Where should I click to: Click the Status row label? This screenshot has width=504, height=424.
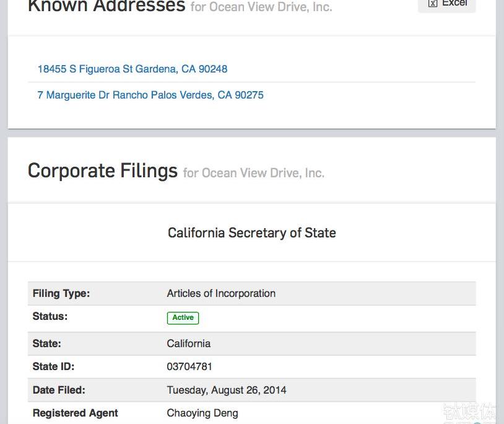(x=50, y=316)
